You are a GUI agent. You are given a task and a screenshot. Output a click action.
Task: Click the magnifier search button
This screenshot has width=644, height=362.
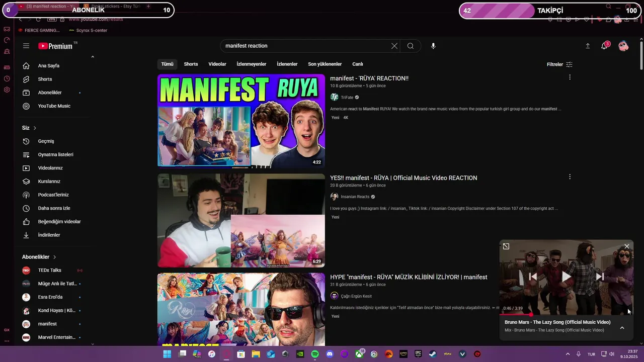[x=411, y=46]
